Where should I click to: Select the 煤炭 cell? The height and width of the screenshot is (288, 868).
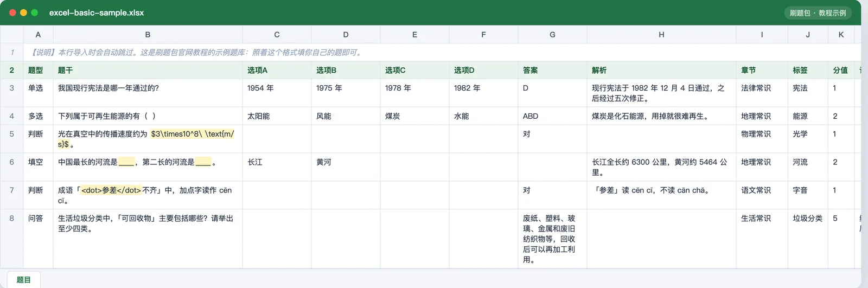(414, 116)
